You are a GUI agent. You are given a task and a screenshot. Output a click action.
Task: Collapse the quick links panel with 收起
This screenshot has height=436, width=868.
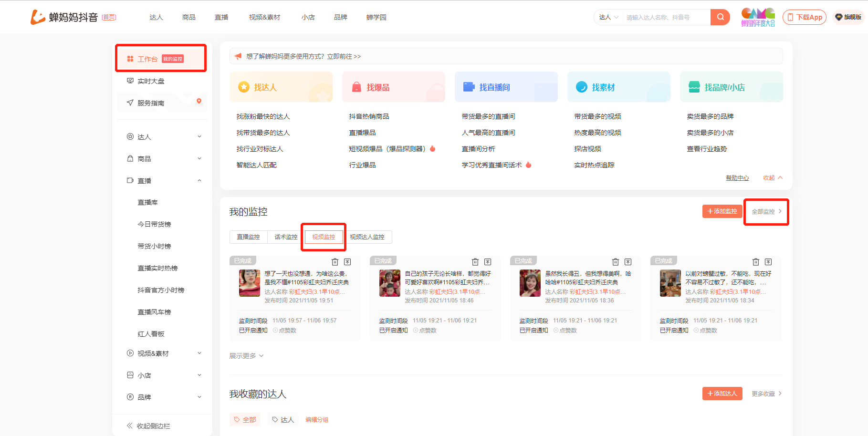(773, 178)
